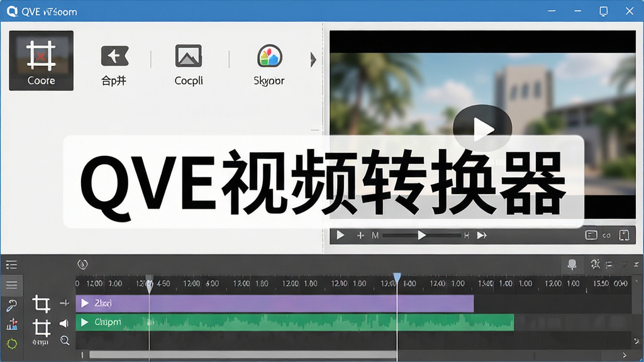644x362 pixels.
Task: Select the Coore crop tool
Action: tap(41, 60)
